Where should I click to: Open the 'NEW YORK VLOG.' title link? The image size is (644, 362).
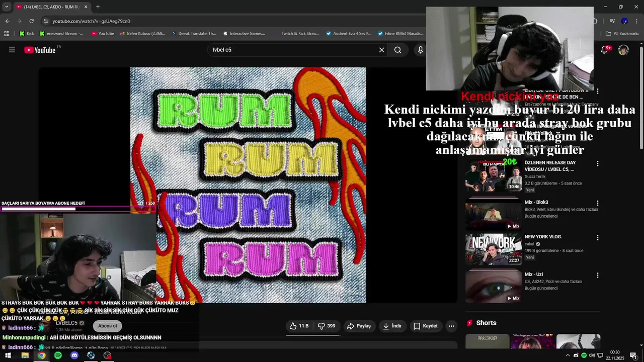543,237
